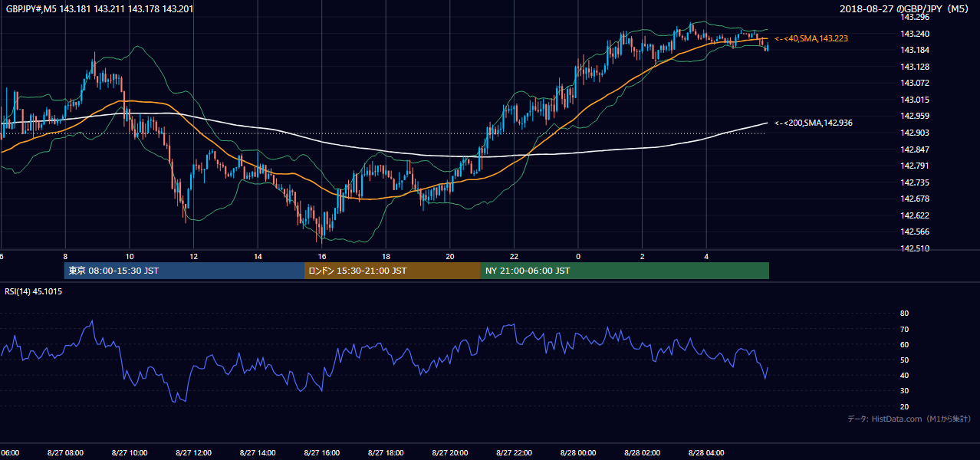Image resolution: width=980 pixels, height=460 pixels.
Task: Click price axis value 143.015
Action: point(914,100)
